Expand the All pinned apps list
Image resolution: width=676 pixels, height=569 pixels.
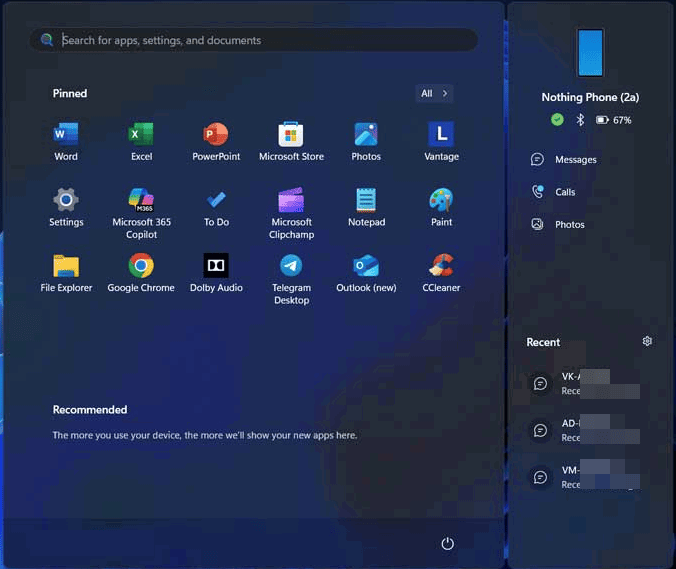434,94
